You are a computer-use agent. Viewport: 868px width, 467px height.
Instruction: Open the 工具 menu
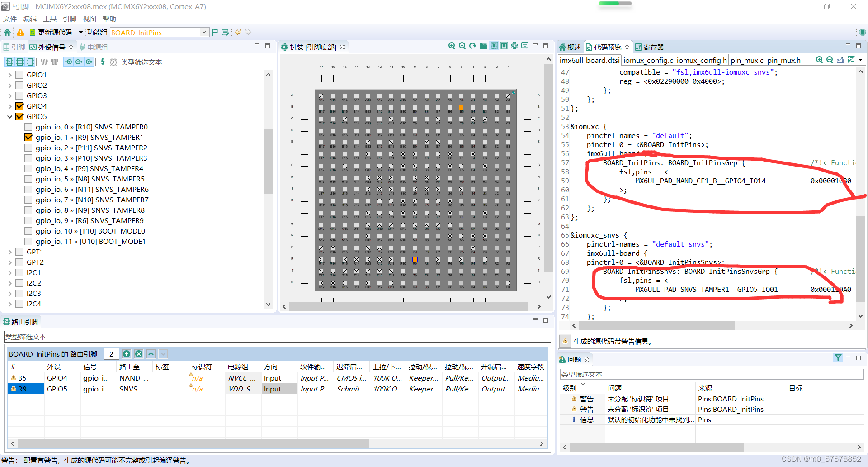(49, 19)
